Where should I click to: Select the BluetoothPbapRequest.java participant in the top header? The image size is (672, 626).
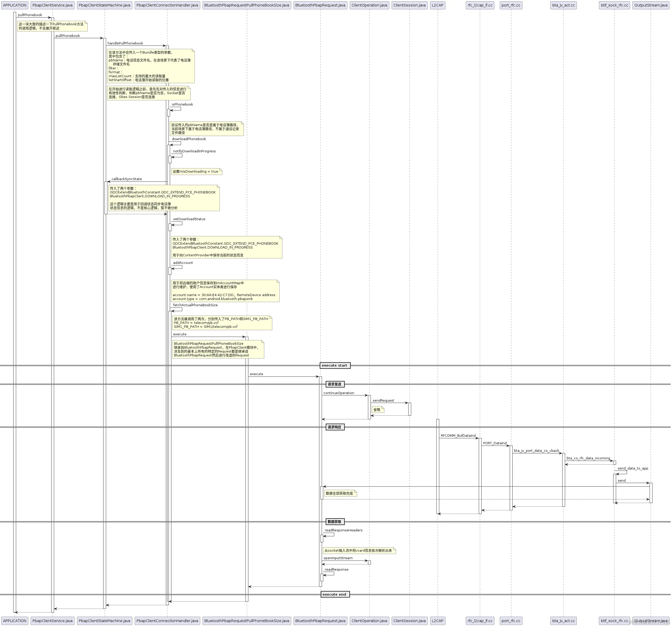click(x=320, y=5)
